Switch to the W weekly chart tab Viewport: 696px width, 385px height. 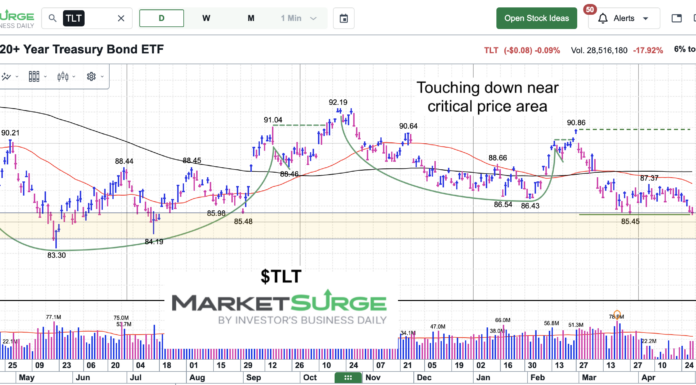coord(206,18)
